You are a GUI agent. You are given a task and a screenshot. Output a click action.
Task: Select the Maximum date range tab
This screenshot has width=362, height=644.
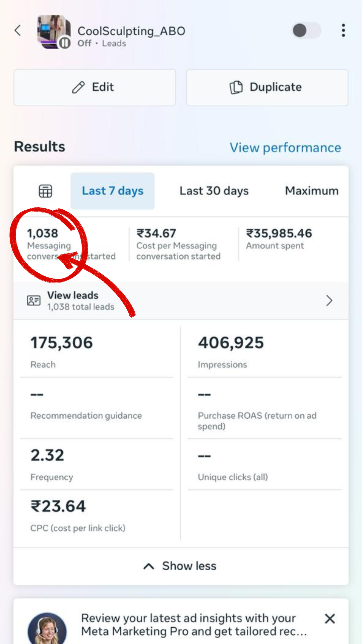pos(311,191)
